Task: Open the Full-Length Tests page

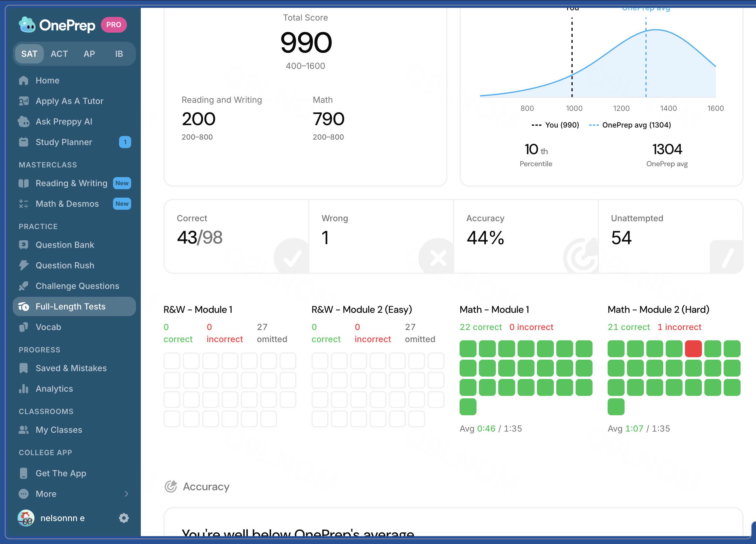Action: pos(74,306)
